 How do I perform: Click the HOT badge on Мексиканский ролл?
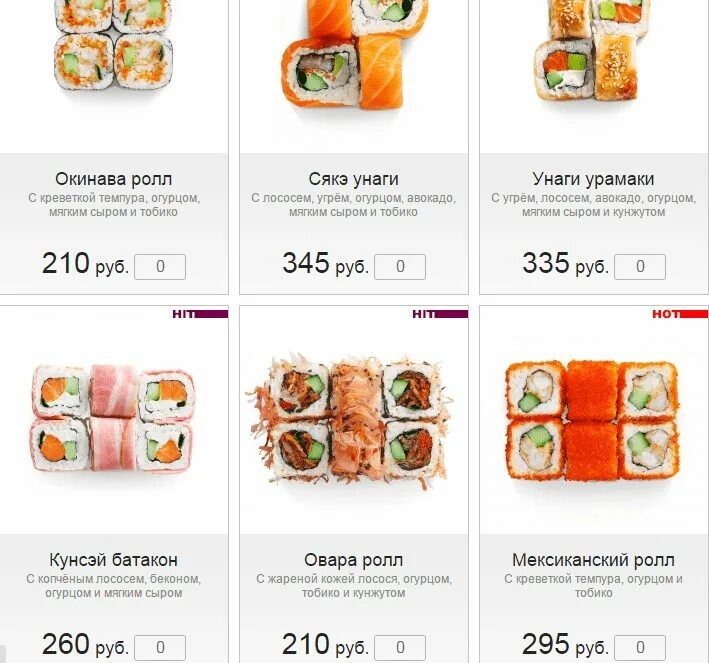680,314
